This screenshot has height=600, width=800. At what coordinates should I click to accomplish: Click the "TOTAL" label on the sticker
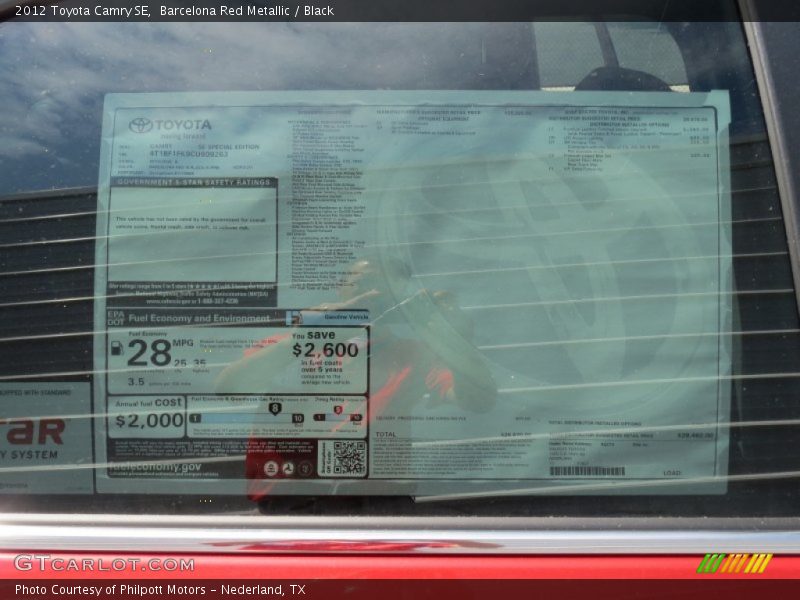[x=386, y=435]
